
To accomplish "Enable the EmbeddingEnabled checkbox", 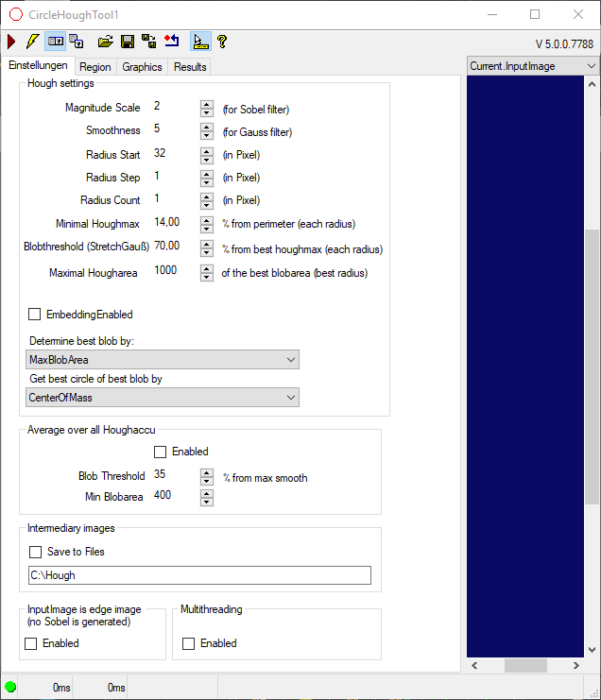I will click(34, 315).
